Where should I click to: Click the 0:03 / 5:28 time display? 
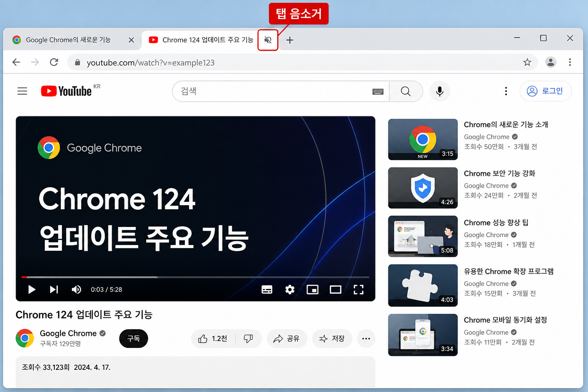(106, 289)
